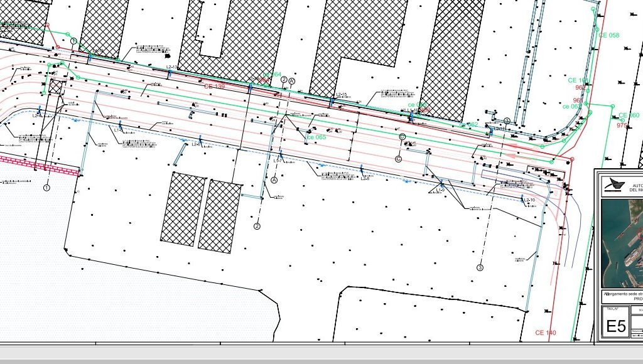This screenshot has height=364, width=643.
Task: Select the red brick-hatched wall strip
Action: click(x=39, y=166)
